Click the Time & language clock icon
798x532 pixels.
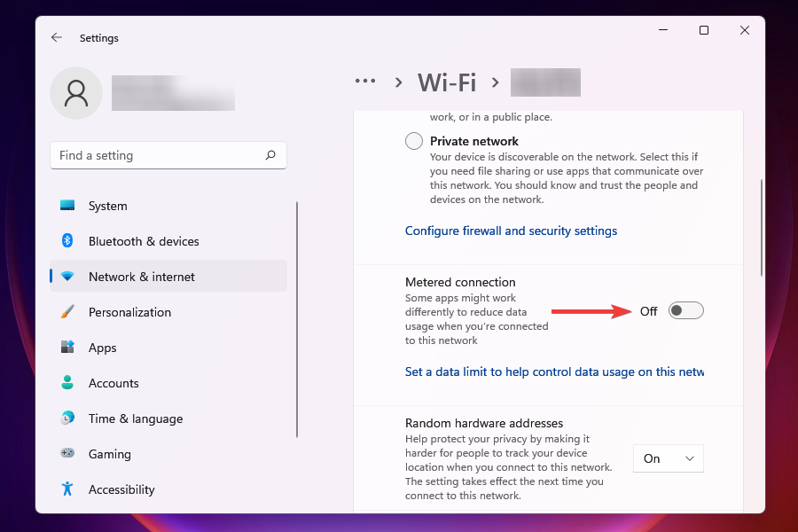[67, 418]
